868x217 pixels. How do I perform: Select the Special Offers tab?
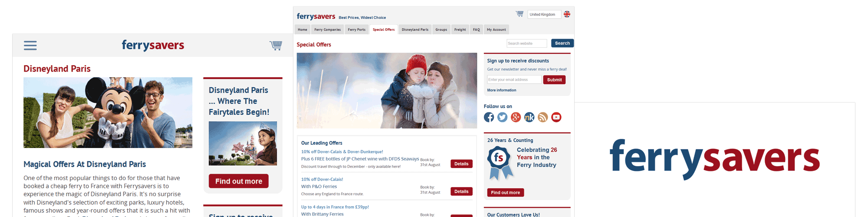(384, 30)
